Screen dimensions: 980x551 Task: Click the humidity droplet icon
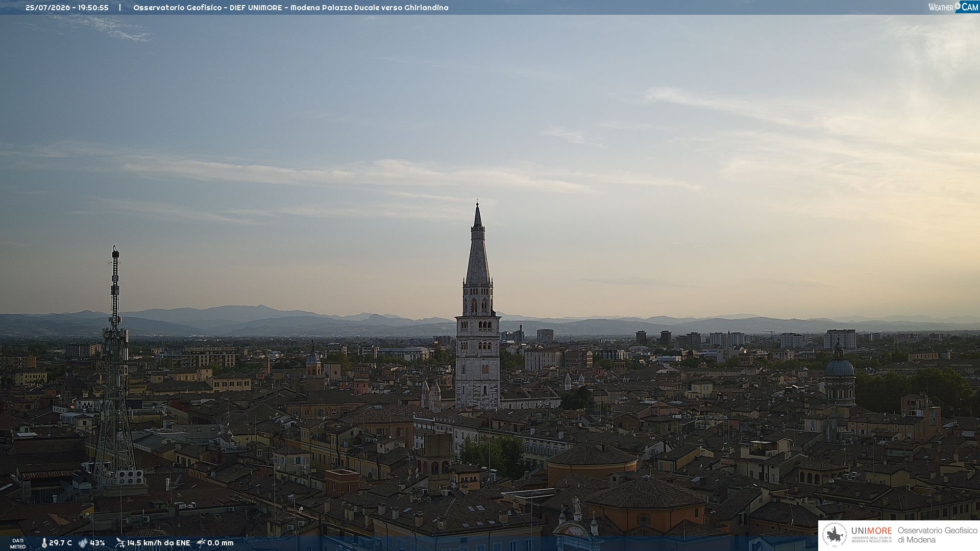coord(83,543)
